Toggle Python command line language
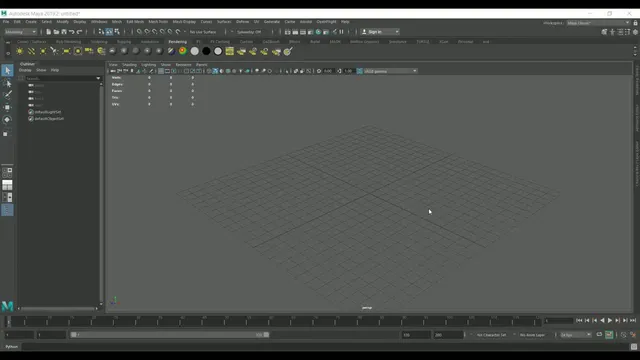Screen dimensions: 640x360 tap(11, 347)
